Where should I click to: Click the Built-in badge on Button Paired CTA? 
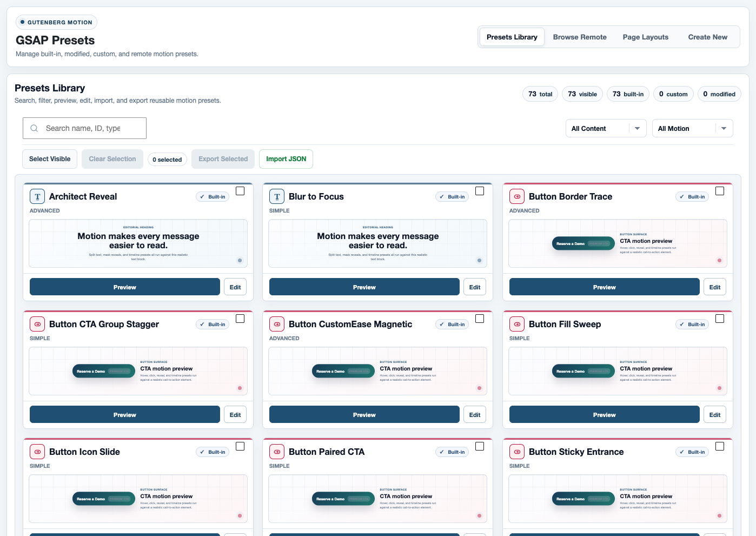pyautogui.click(x=452, y=452)
